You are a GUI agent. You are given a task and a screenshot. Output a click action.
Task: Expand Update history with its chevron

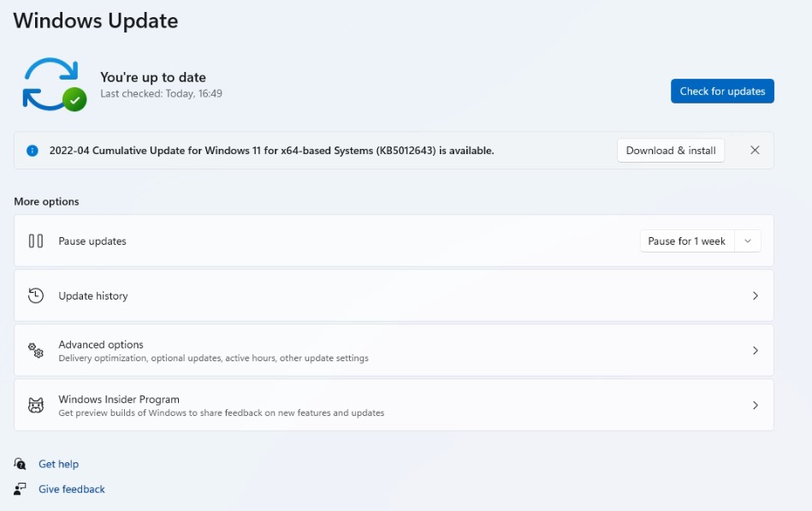[756, 294]
